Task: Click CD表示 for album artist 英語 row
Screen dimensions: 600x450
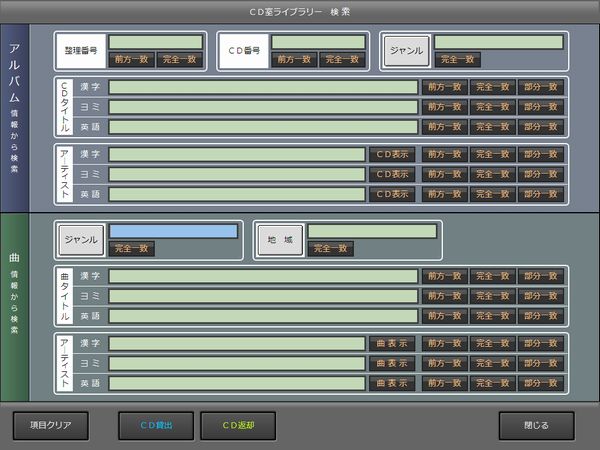Action: 392,194
